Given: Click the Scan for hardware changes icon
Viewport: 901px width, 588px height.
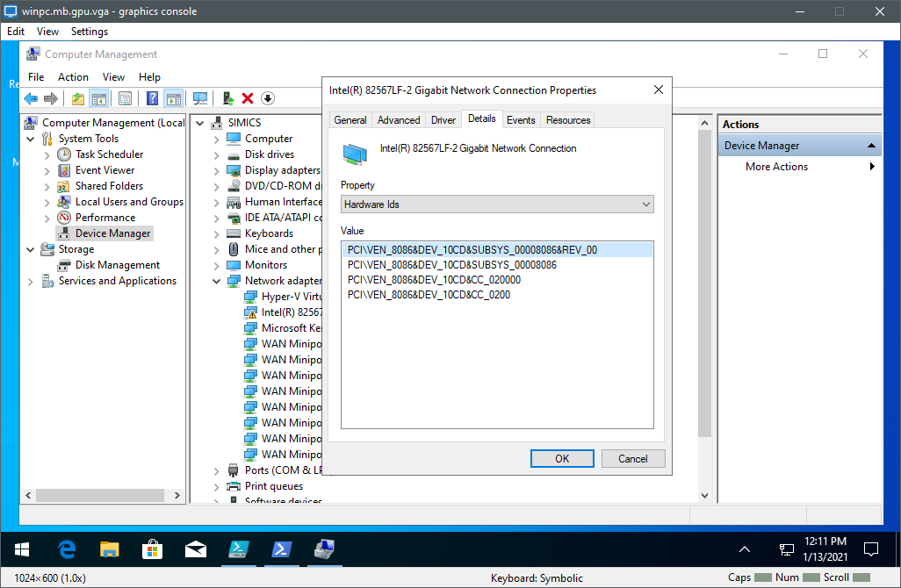Looking at the screenshot, I should 199,98.
